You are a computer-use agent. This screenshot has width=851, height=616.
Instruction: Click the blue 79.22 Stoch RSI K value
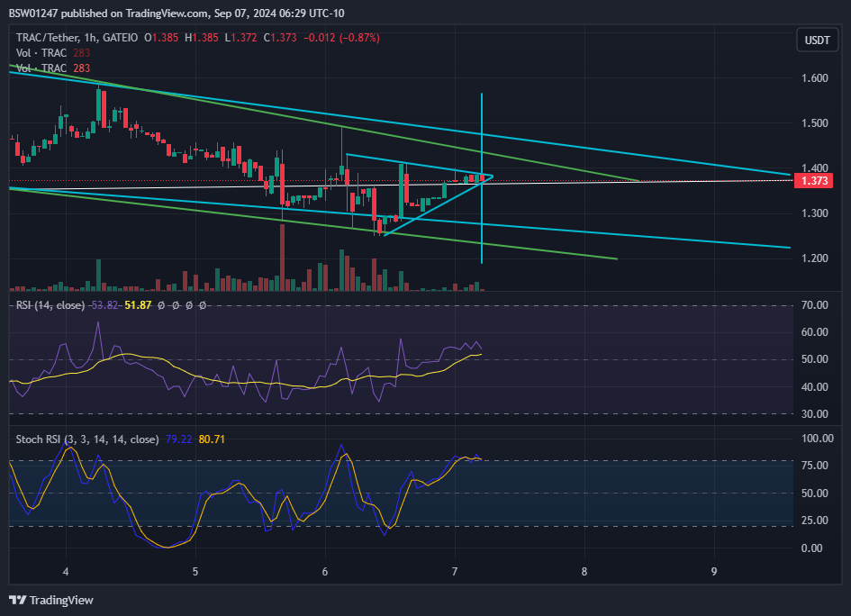tap(178, 439)
